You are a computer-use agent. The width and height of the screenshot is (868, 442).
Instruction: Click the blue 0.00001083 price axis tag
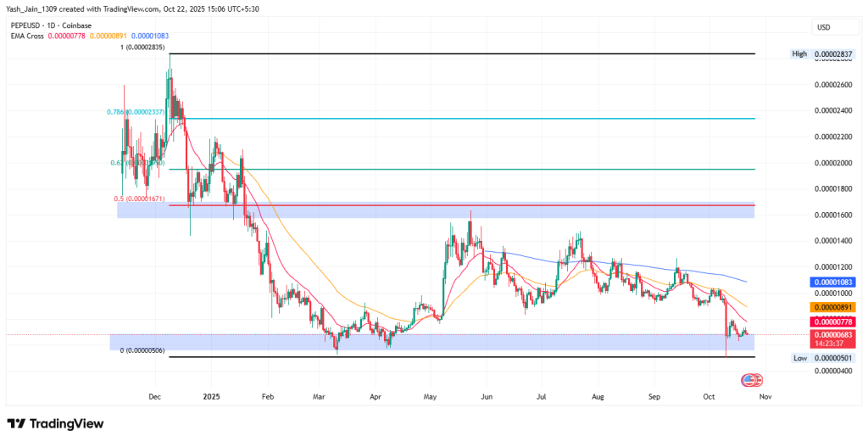832,281
